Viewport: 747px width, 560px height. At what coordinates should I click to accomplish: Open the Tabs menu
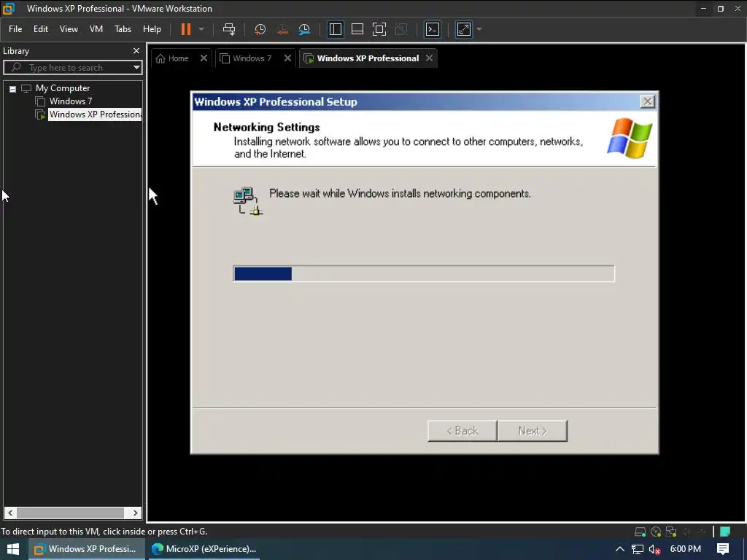point(123,29)
